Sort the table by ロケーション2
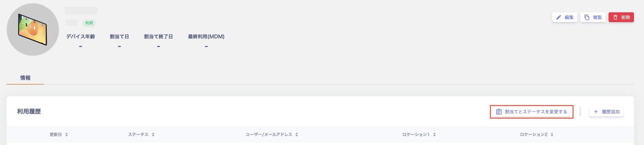The width and height of the screenshot is (644, 145). pos(552,135)
